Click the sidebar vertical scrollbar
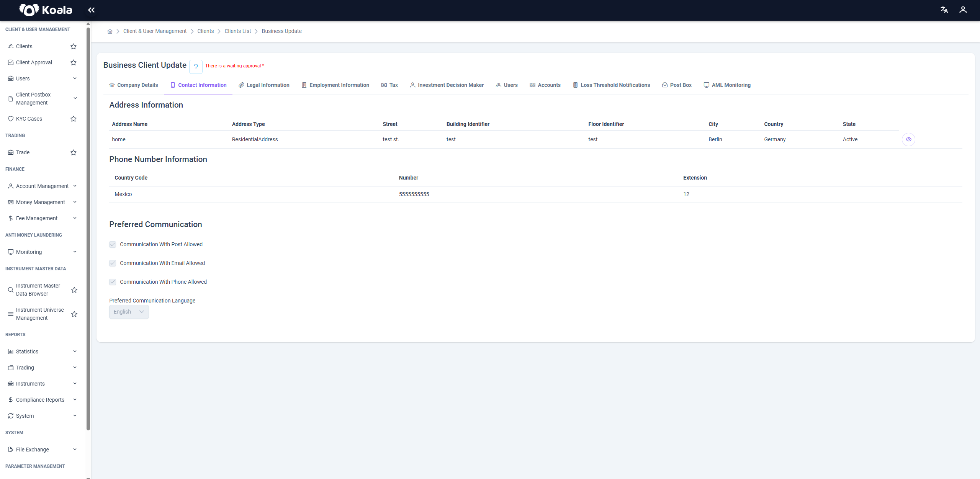This screenshot has width=980, height=479. tap(88, 230)
